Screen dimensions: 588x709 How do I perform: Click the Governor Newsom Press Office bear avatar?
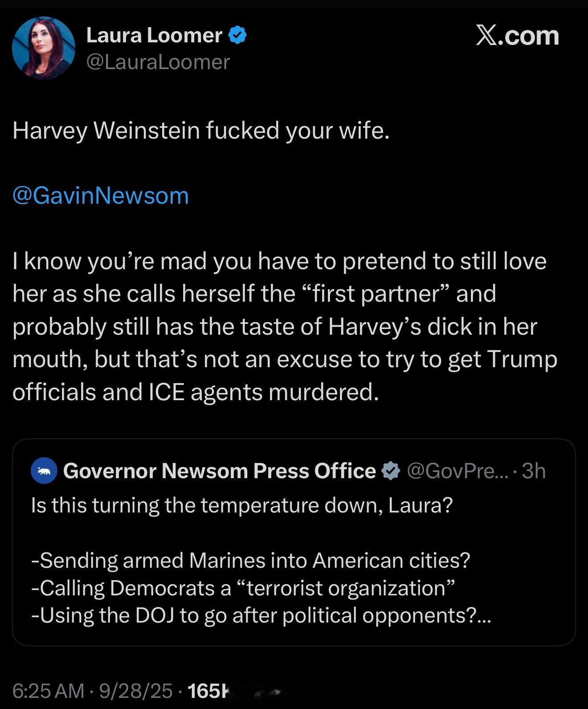pyautogui.click(x=44, y=471)
